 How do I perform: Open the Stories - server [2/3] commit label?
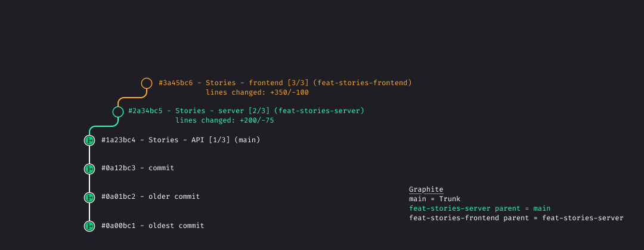[246, 111]
